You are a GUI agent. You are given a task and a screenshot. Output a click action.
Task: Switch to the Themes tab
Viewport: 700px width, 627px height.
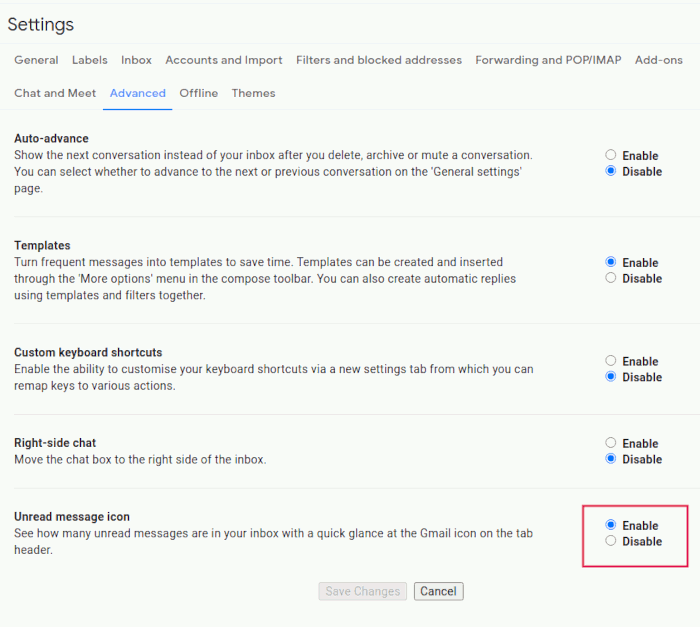click(x=253, y=93)
